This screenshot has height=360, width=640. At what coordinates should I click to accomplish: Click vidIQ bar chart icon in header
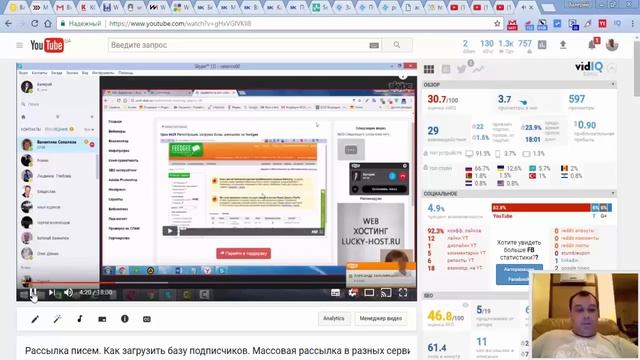[x=542, y=45]
